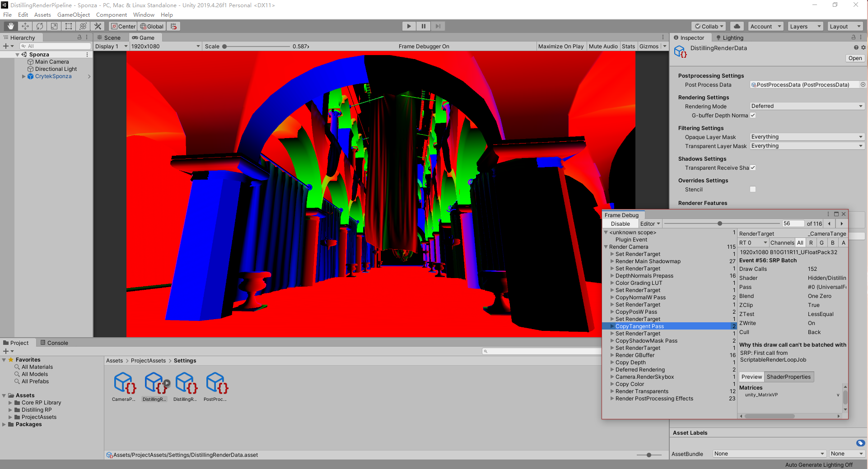The height and width of the screenshot is (469, 868).
Task: Toggle grid snapping icon in toolbar
Action: (173, 26)
